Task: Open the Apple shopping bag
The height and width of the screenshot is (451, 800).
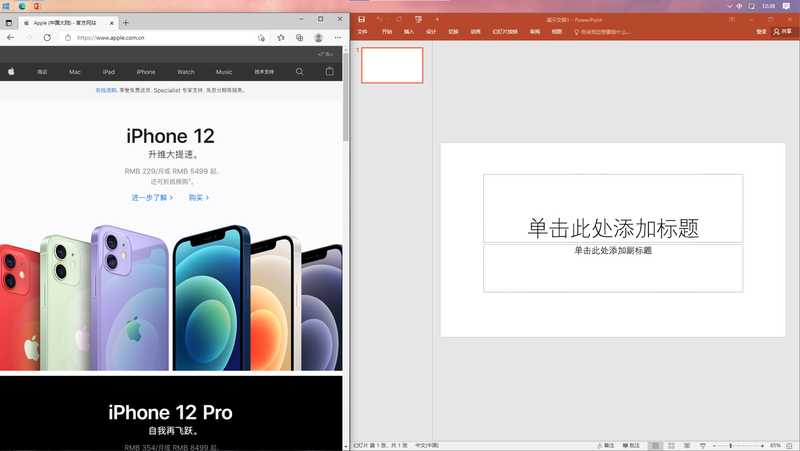Action: point(330,71)
